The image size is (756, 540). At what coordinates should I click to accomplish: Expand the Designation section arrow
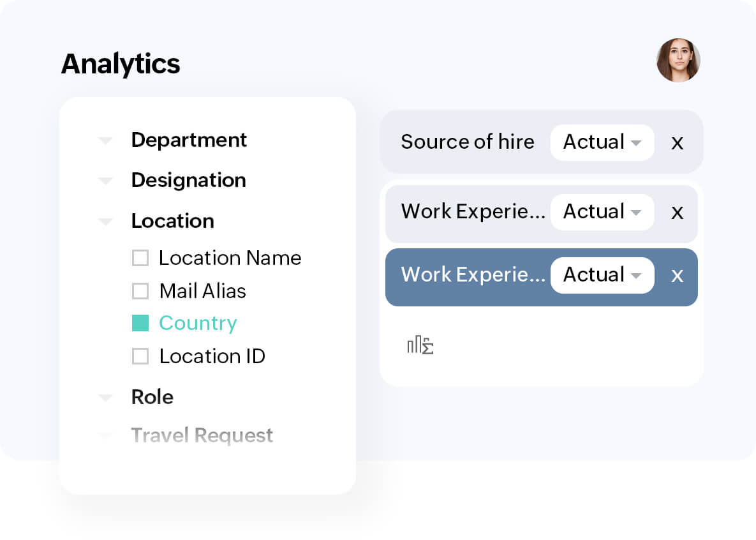[105, 181]
